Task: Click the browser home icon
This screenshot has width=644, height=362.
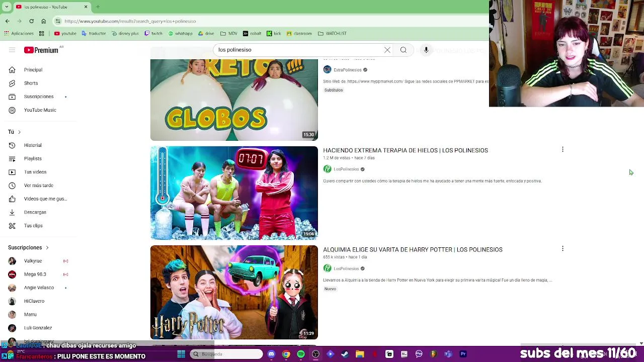Action: click(x=43, y=21)
